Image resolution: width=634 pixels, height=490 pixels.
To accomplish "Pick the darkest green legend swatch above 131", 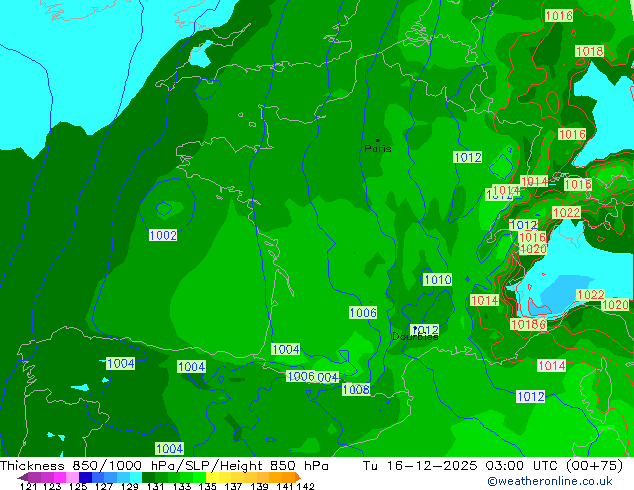I will tap(148, 477).
